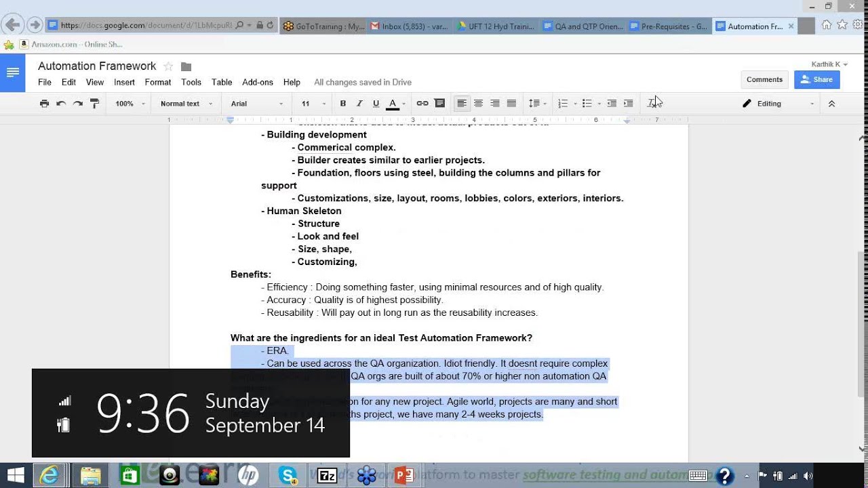The image size is (868, 488).
Task: Open browser home icon
Action: (826, 25)
